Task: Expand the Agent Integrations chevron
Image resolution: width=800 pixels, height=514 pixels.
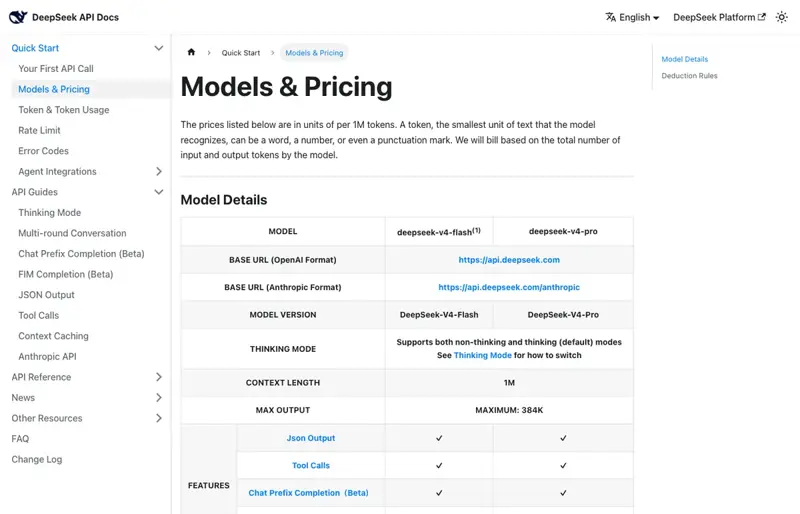Action: click(x=159, y=172)
